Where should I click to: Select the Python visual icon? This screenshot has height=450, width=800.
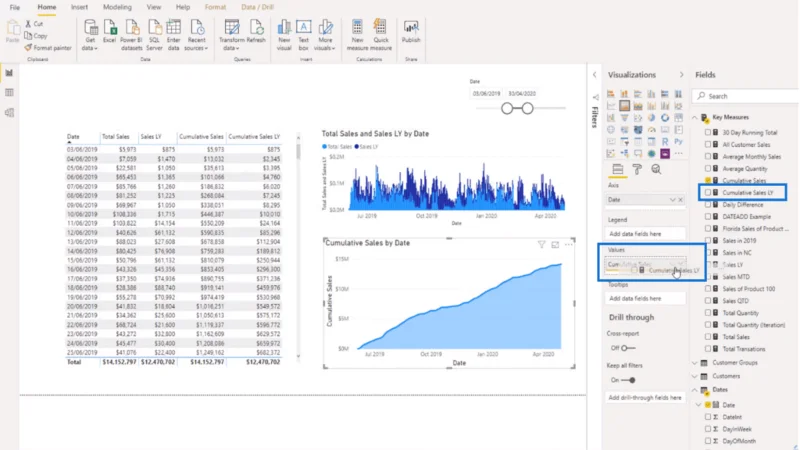[x=678, y=141]
